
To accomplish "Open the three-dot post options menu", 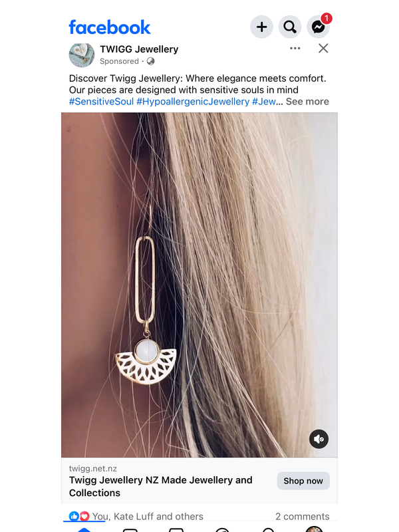I will (295, 48).
